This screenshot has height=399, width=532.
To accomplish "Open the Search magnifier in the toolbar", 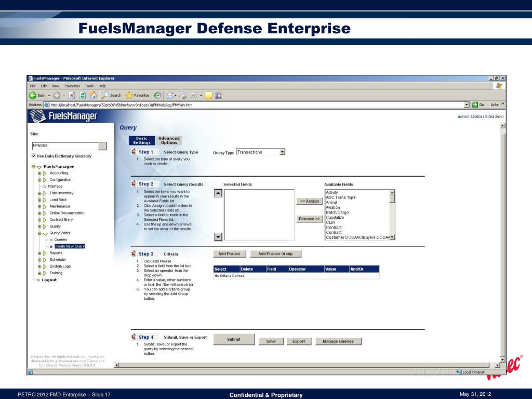I will pos(105,96).
